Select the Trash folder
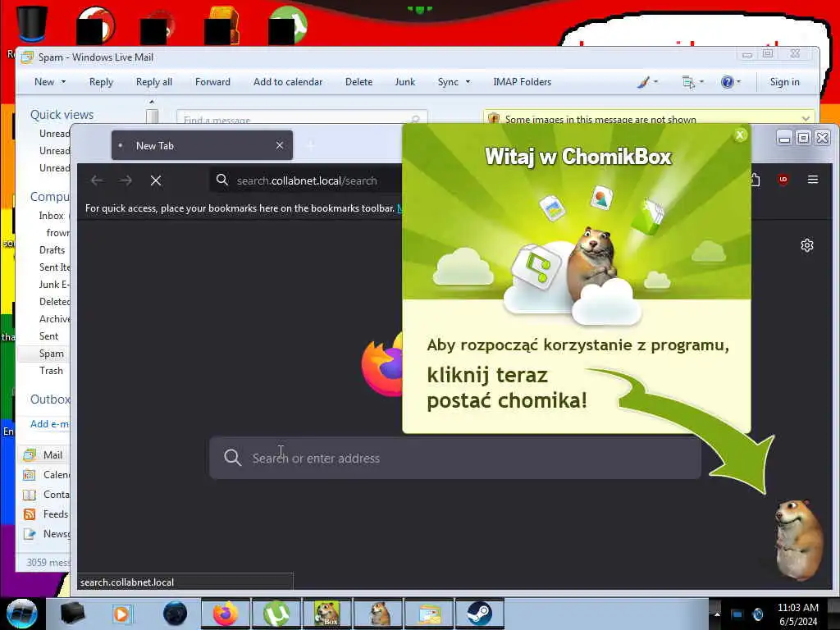 (51, 371)
